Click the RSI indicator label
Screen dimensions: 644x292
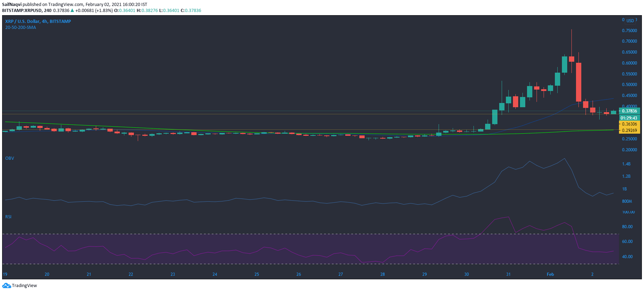tap(8, 217)
